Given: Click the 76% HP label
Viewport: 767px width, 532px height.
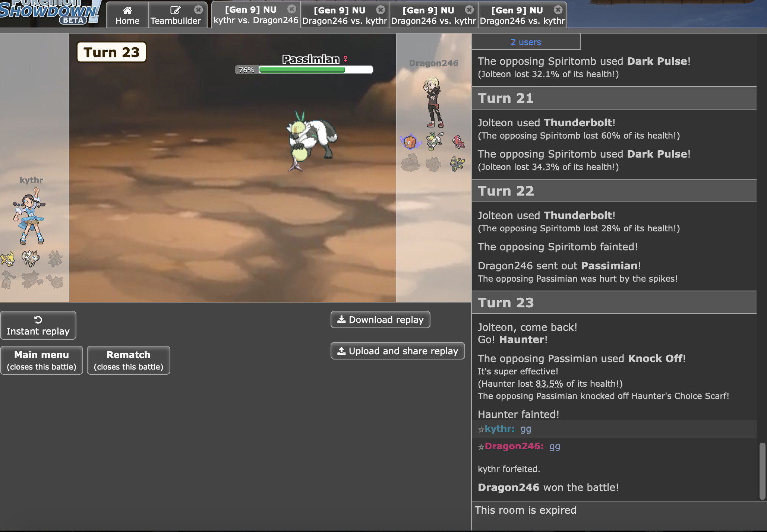Looking at the screenshot, I should click(x=246, y=70).
